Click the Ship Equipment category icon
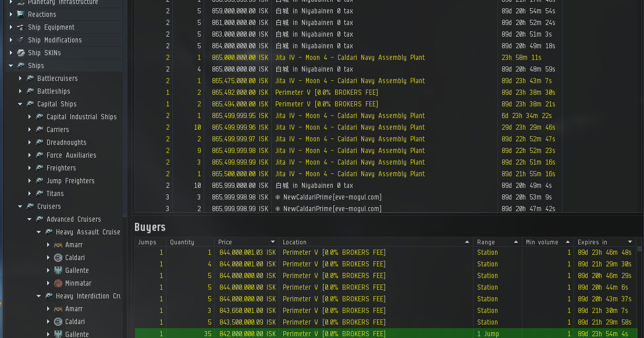This screenshot has width=644, height=338. [20, 27]
